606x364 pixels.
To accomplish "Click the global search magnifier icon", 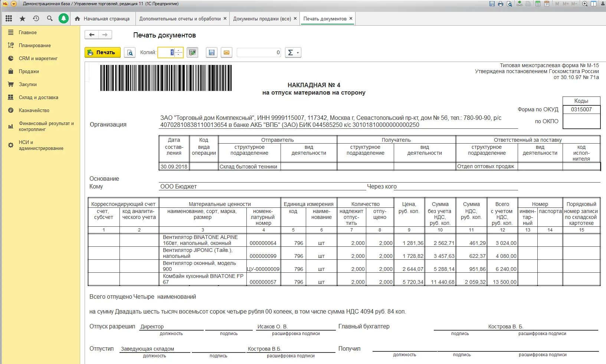I will (50, 19).
